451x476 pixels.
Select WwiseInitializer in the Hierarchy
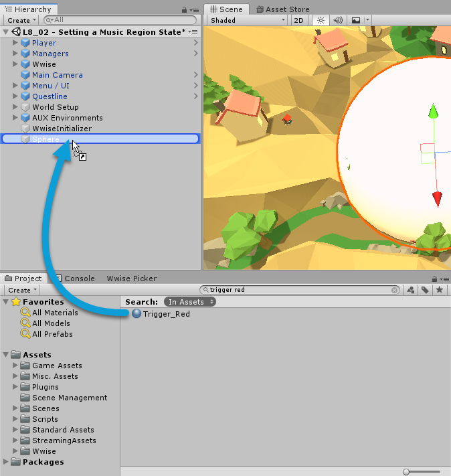[62, 129]
